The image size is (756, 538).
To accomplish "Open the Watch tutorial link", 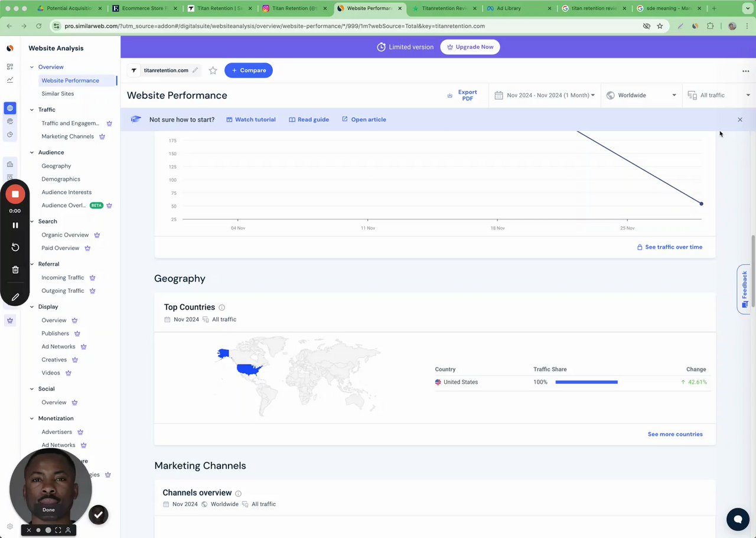I will click(x=251, y=119).
